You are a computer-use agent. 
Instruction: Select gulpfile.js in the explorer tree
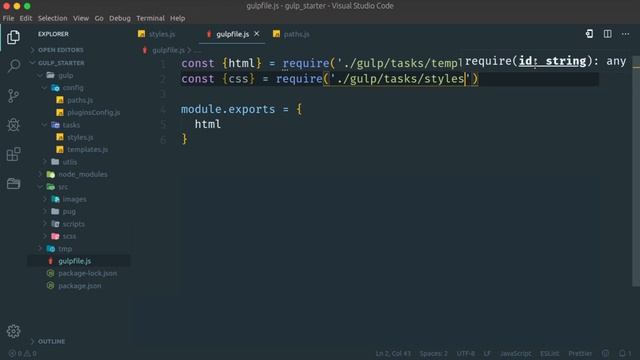(x=75, y=261)
